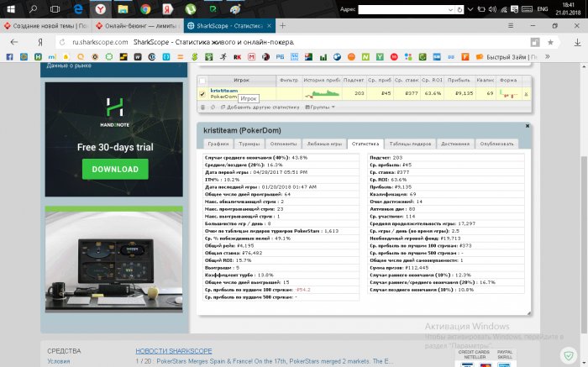Sort by the Ср. ROI column header
Screen dimensions: 588x367
[432, 81]
